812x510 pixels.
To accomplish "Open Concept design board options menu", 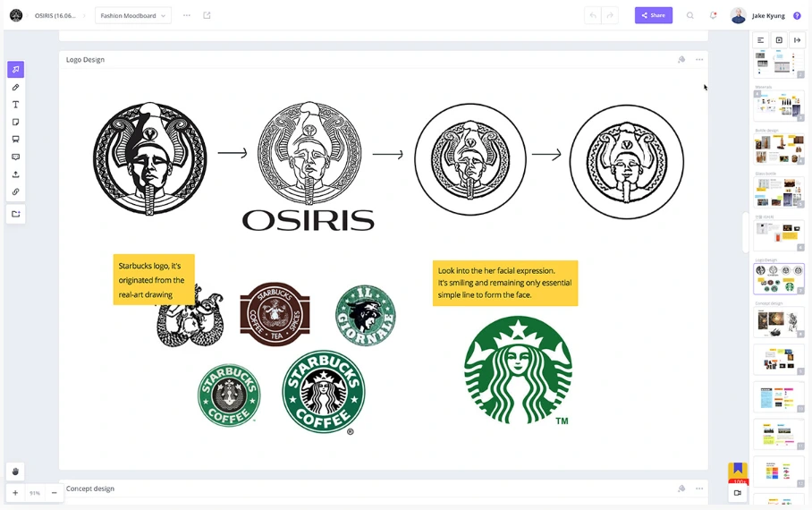I will [699, 489].
